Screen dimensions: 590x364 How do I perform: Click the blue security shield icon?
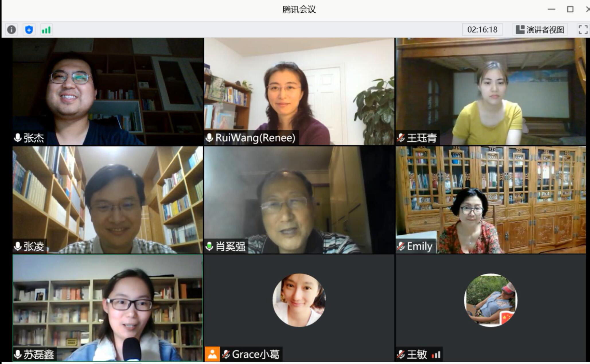pos(29,30)
